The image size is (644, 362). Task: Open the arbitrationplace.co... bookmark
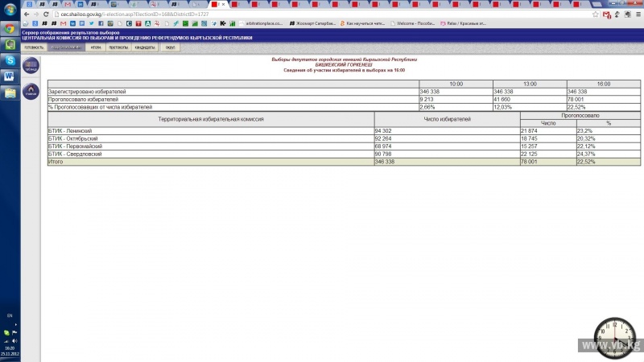tap(261, 24)
